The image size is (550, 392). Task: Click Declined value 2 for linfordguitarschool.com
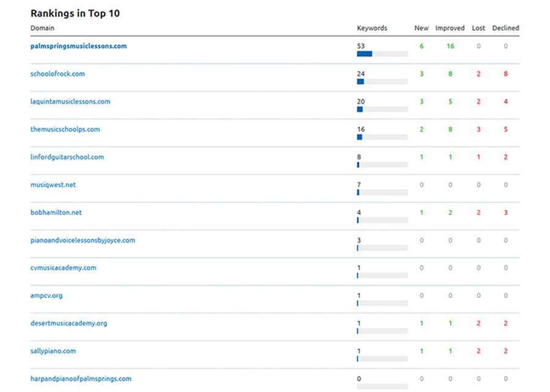coord(506,156)
